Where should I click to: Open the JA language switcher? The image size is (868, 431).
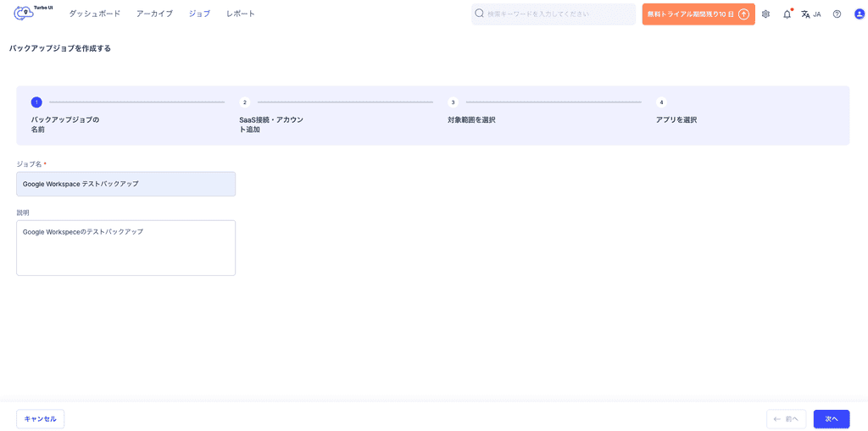click(811, 14)
